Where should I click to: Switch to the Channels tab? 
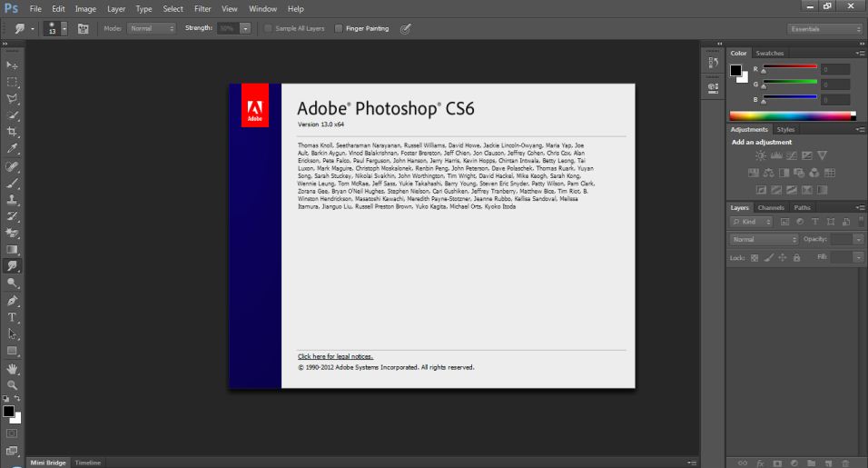pyautogui.click(x=771, y=208)
